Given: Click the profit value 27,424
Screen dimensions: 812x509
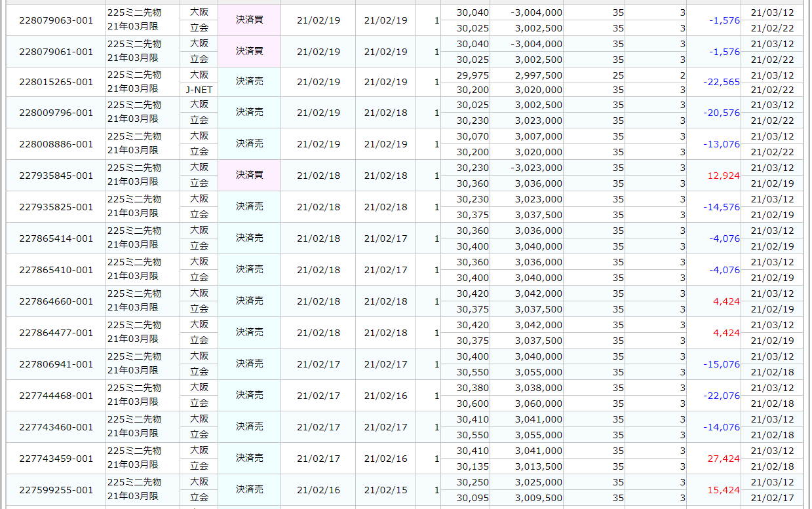Looking at the screenshot, I should (724, 459).
